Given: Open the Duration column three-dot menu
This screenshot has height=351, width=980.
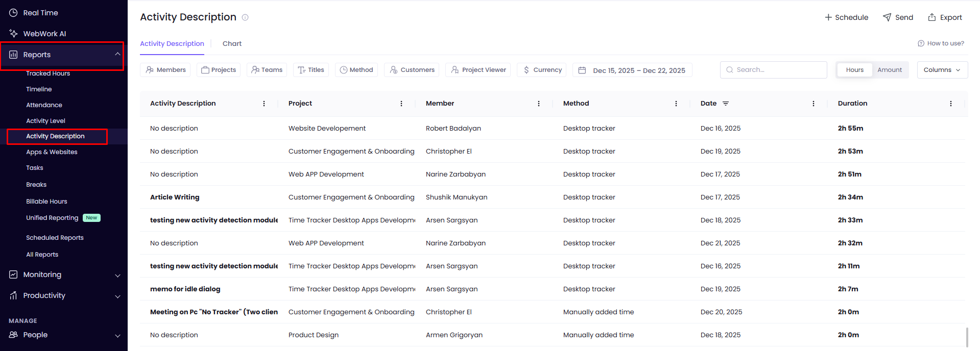Looking at the screenshot, I should pyautogui.click(x=950, y=104).
